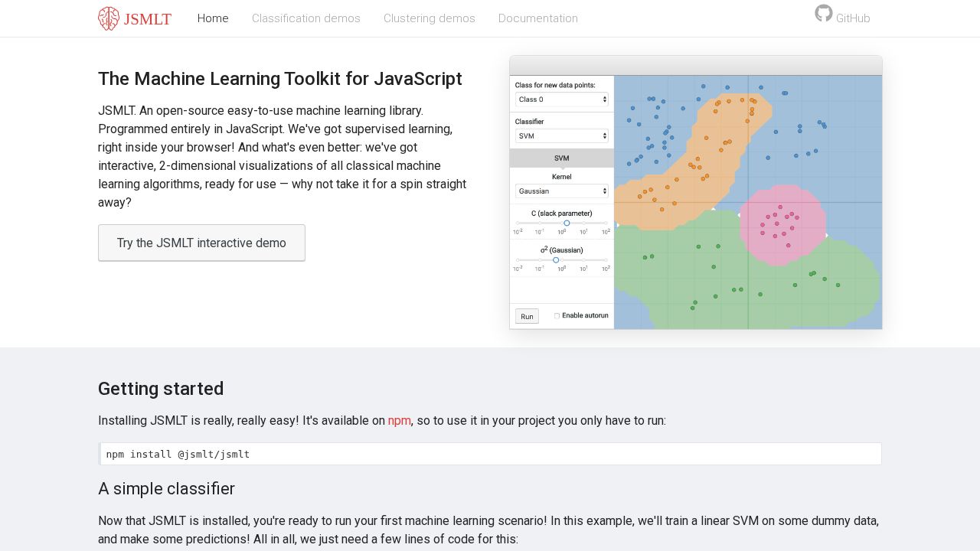Open Classification demos menu item
The height and width of the screenshot is (551, 980).
[306, 18]
